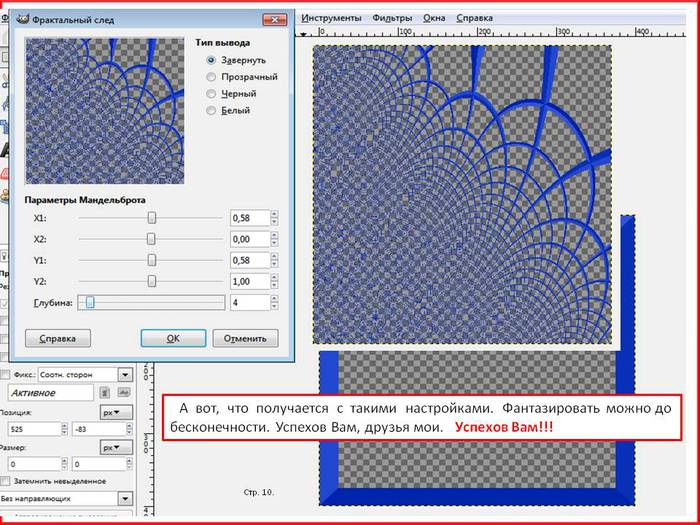Viewport: 700px width, 525px height.
Task: Increase Глубина value with up arrow
Action: point(274,299)
